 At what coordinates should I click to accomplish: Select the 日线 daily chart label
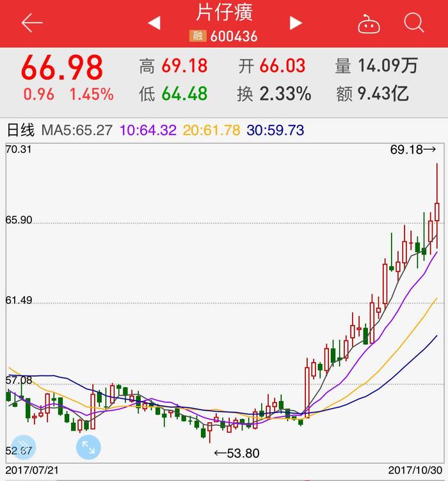coord(20,130)
